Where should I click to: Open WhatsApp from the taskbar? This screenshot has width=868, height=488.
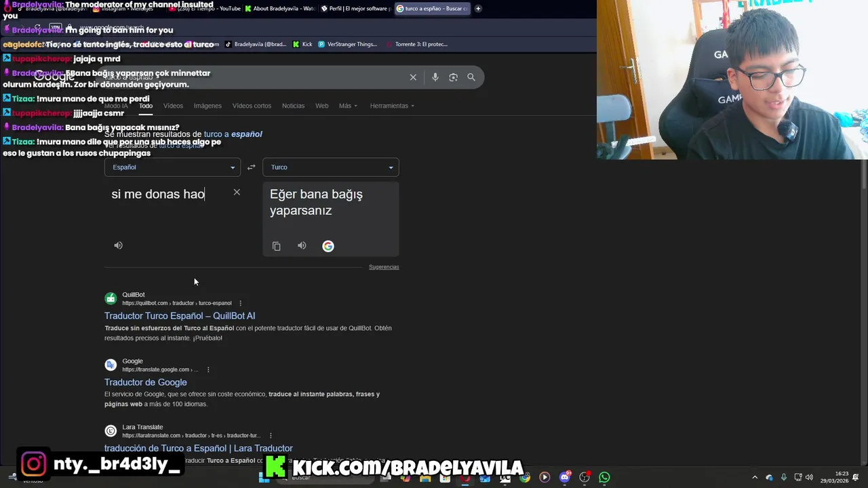click(604, 478)
